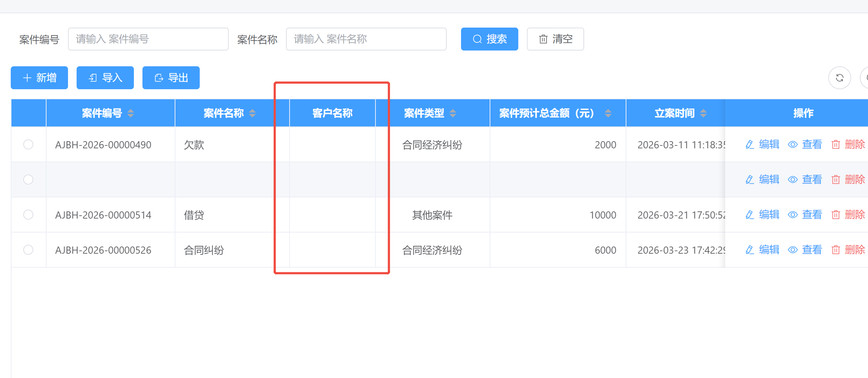868x378 pixels.
Task: Sort table by 案件编号 column arrows
Action: point(131,113)
